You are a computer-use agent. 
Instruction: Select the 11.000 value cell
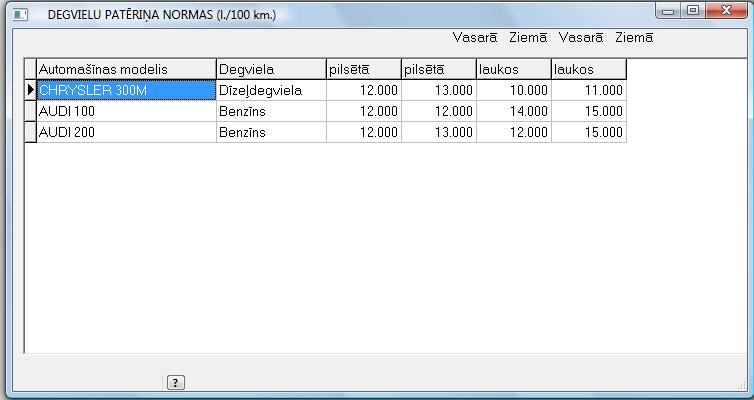point(589,90)
